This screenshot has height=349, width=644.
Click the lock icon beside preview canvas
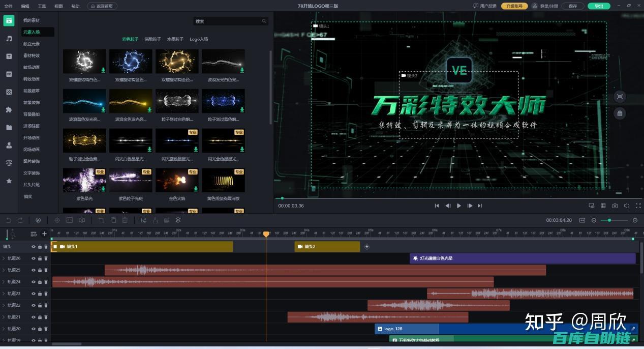620,113
